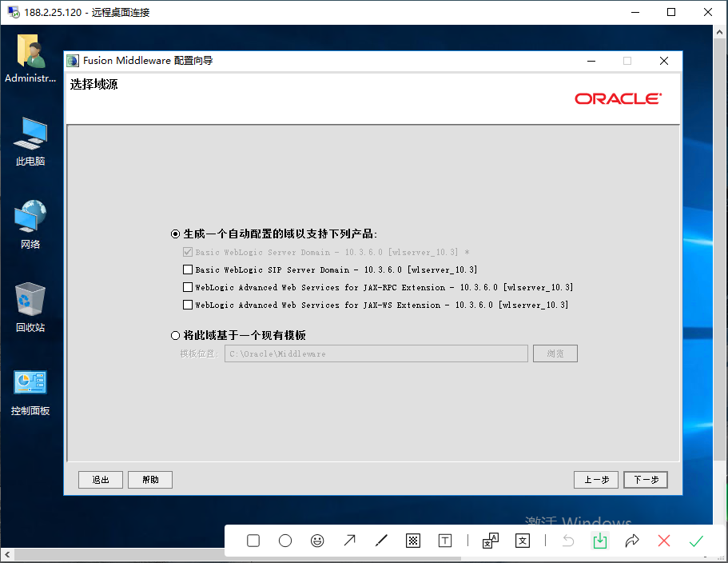Close the remote desktop connection window
Screen dimensions: 728x563
pyautogui.click(x=707, y=12)
